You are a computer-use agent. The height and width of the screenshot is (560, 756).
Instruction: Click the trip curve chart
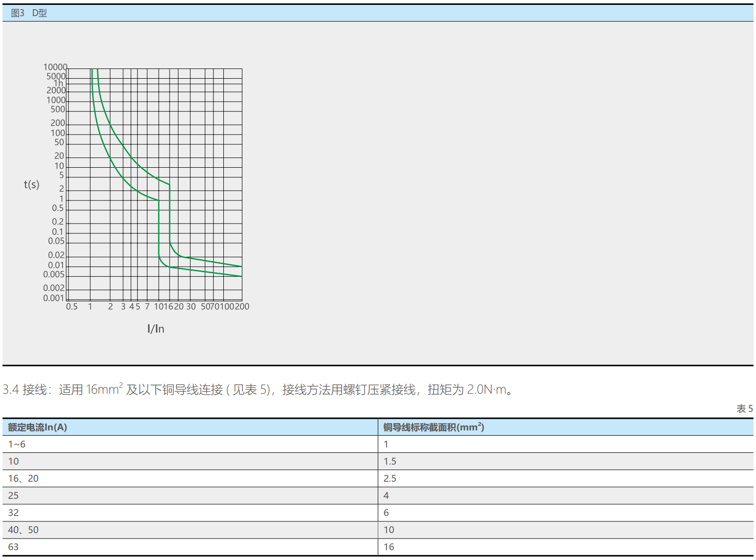(x=154, y=184)
